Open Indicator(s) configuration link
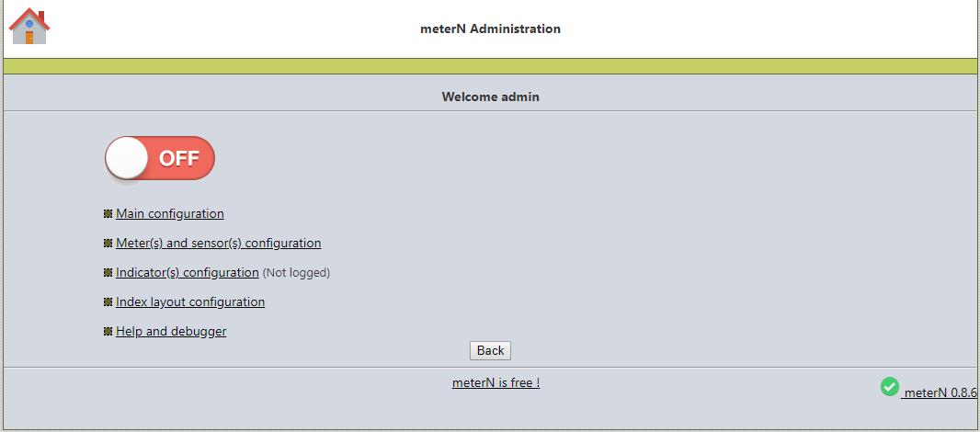Viewport: 980px width, 432px height. click(188, 273)
